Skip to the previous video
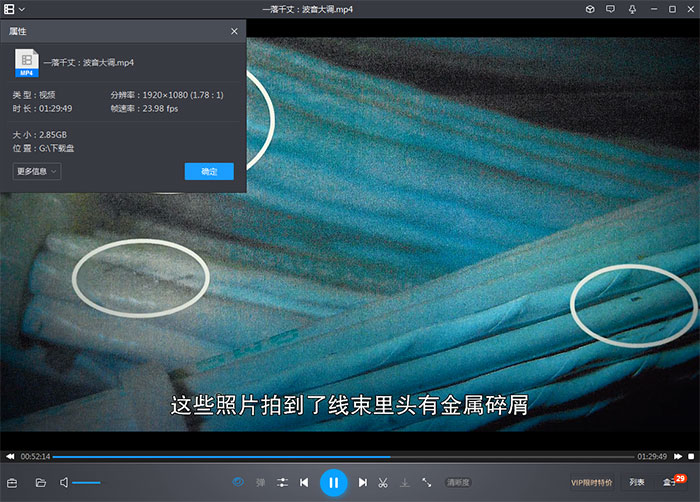700x502 pixels. pyautogui.click(x=304, y=482)
